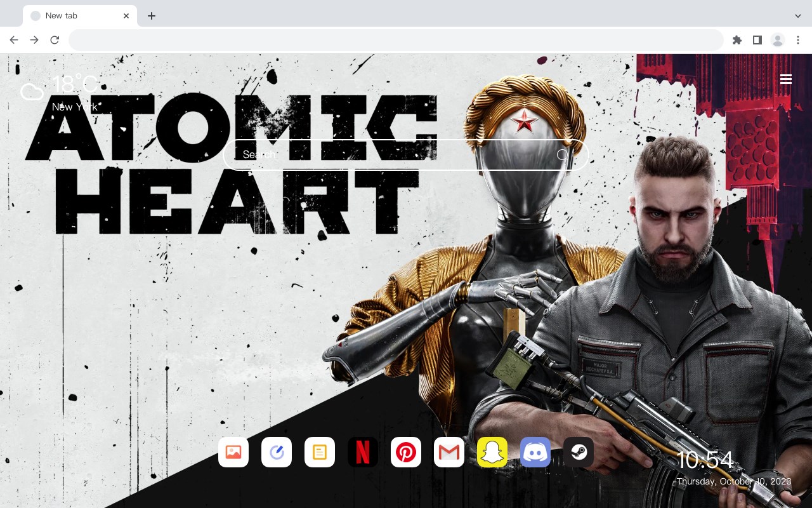Open the yellow notes shortcut icon
812x508 pixels.
pyautogui.click(x=320, y=452)
